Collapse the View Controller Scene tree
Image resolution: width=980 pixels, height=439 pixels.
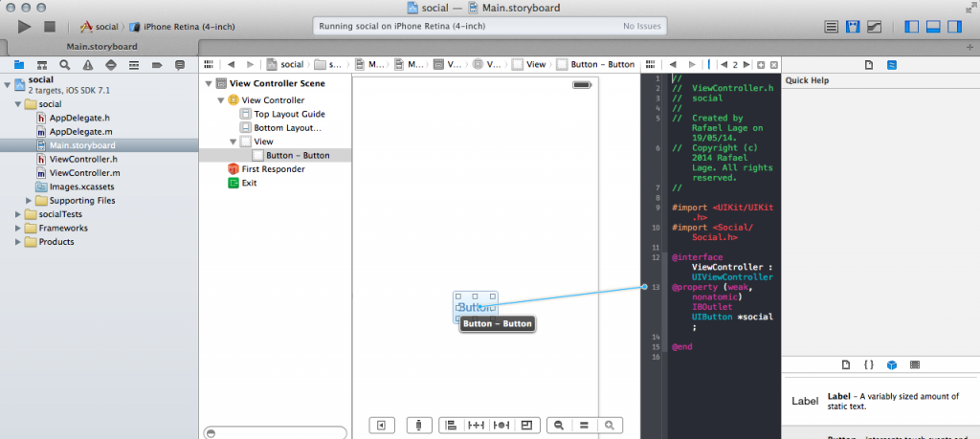coord(209,84)
